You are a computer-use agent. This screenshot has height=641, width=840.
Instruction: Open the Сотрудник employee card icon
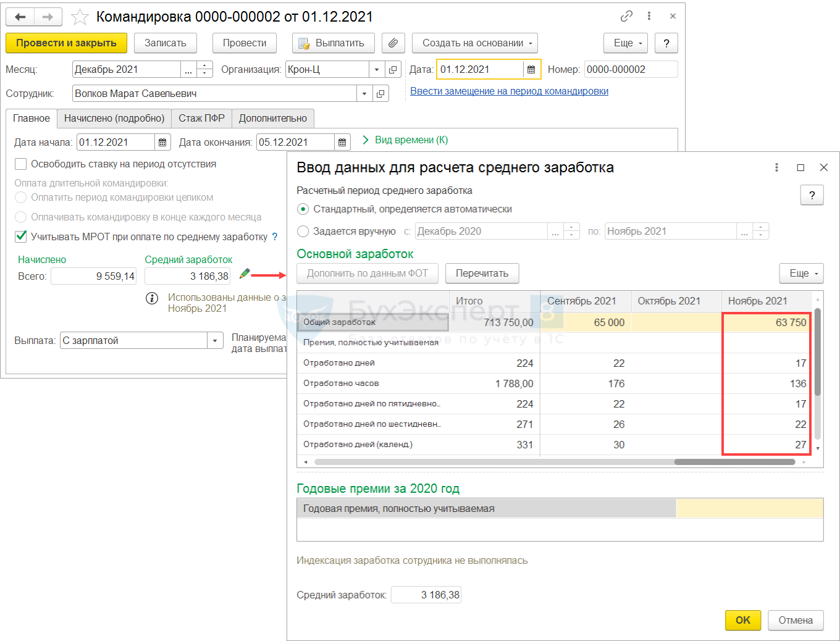pyautogui.click(x=381, y=94)
